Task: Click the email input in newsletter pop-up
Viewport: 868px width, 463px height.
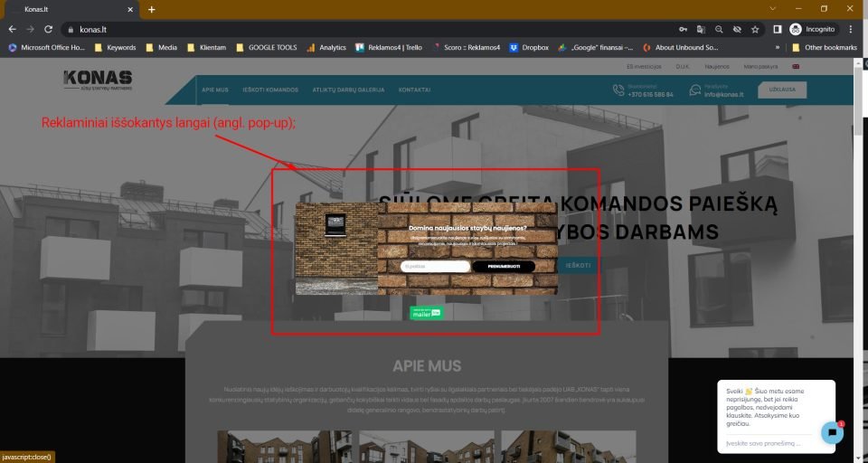Action: coord(435,266)
